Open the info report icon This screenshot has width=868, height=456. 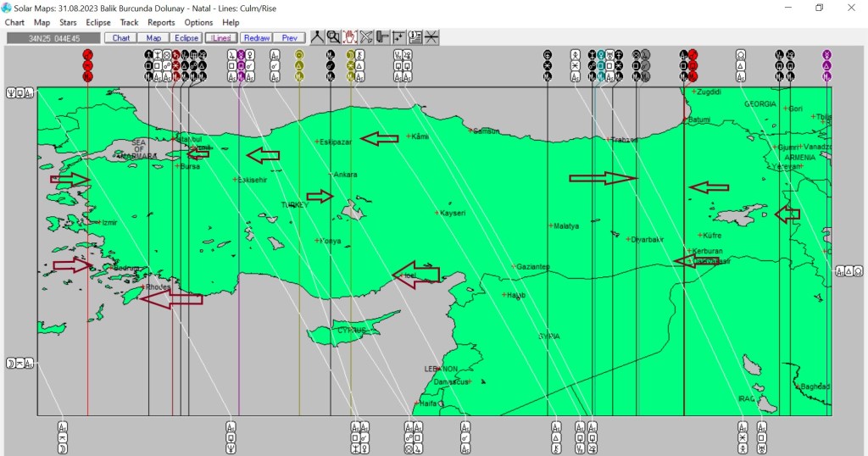(415, 37)
